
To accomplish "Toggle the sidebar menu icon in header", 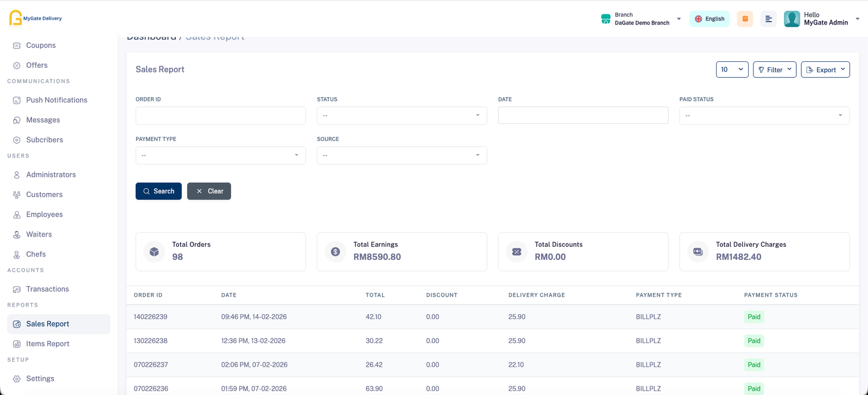I will [x=768, y=19].
